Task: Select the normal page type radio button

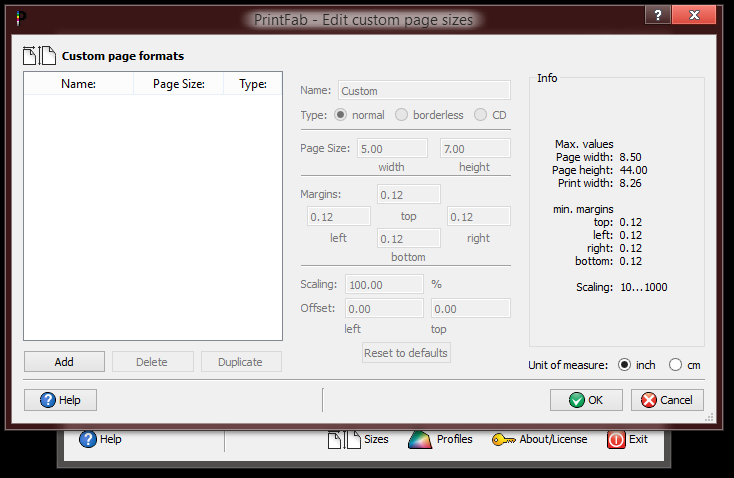Action: (x=340, y=115)
